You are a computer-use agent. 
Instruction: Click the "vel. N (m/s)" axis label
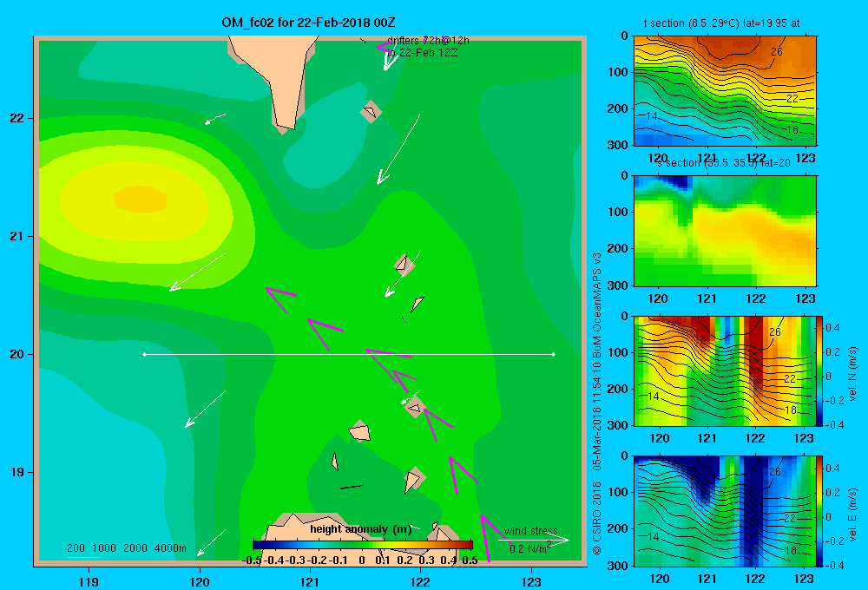pos(853,374)
